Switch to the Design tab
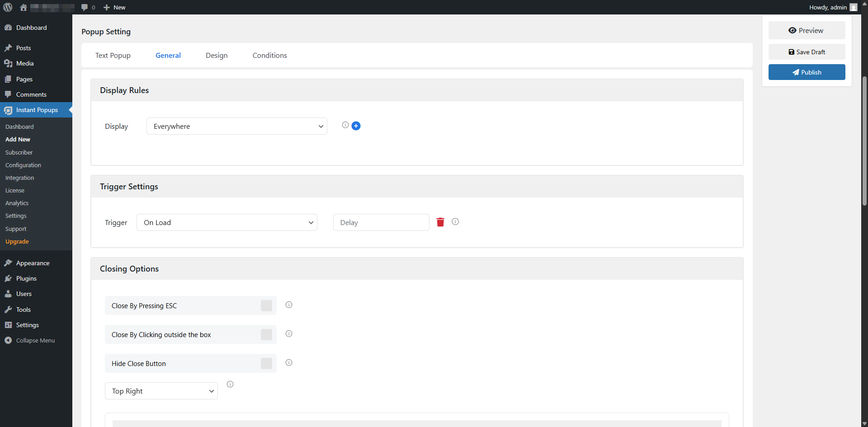Screen dimensions: 868x427 [217, 56]
